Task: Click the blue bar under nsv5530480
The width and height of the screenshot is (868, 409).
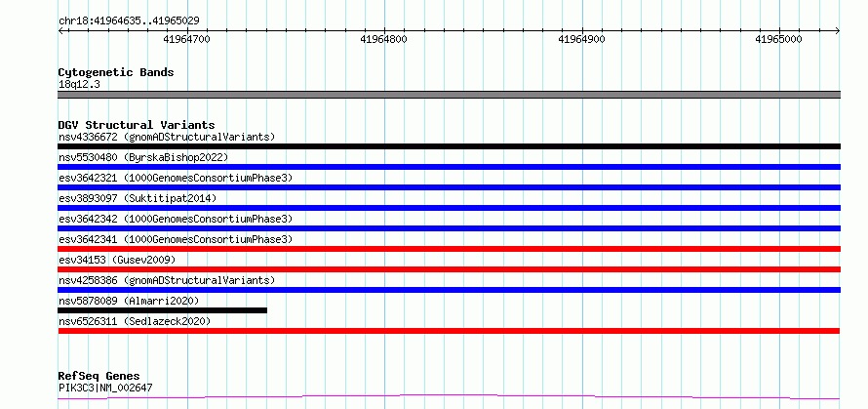Action: [x=449, y=167]
